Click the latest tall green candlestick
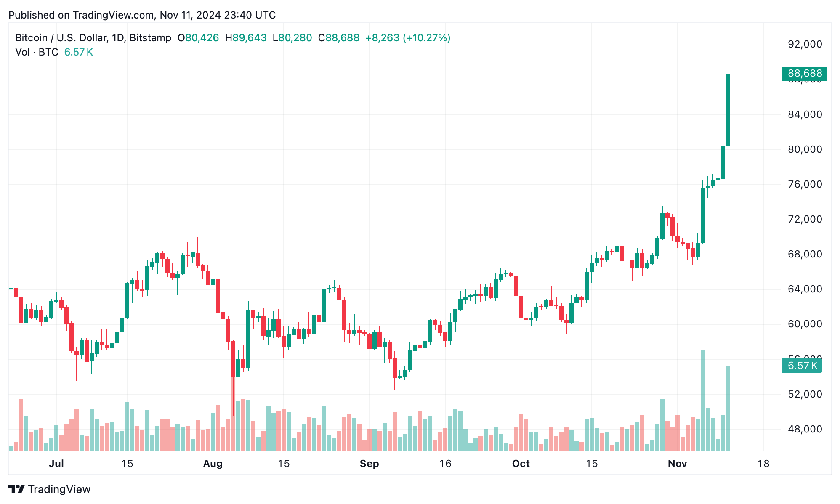The height and width of the screenshot is (504, 840). pyautogui.click(x=728, y=110)
